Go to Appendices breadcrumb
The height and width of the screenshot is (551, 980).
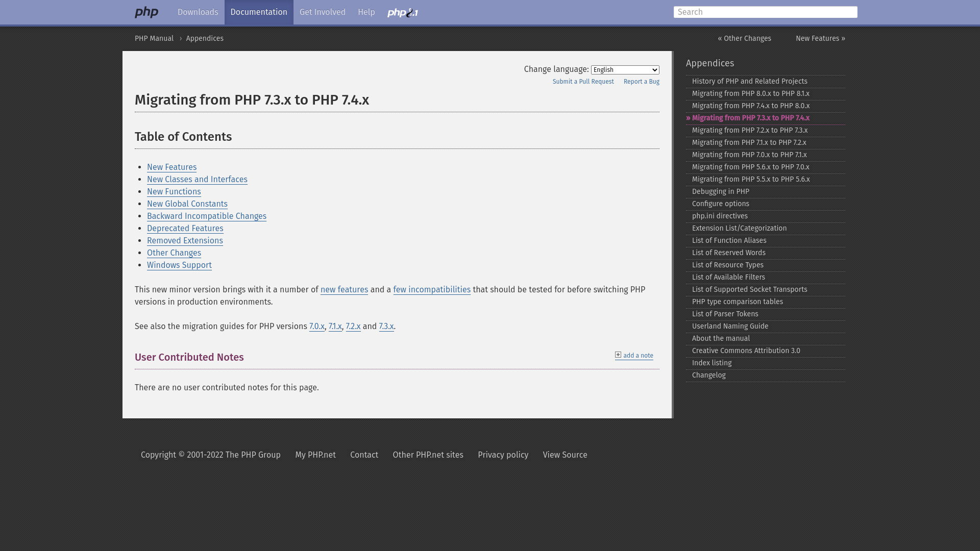pos(205,39)
